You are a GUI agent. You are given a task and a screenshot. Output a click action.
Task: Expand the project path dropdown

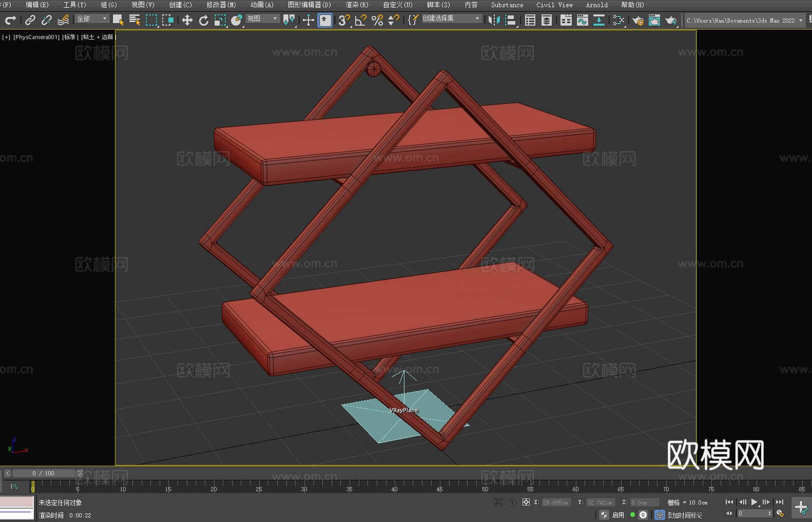[x=801, y=21]
